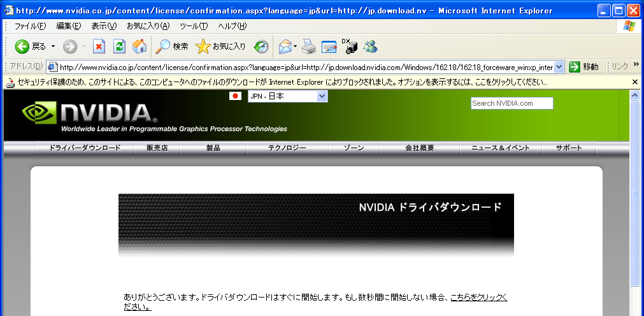Open the Back button history dropdown arrow
The image size is (644, 316).
(53, 47)
